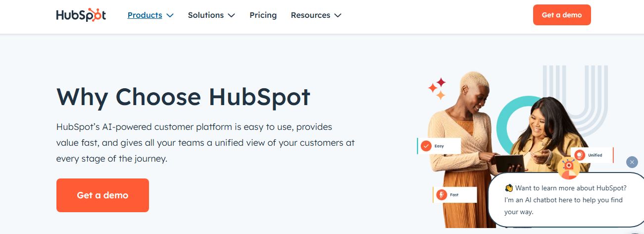The width and height of the screenshot is (644, 234).
Task: Open the AI chatbot message bubble
Action: click(566, 200)
